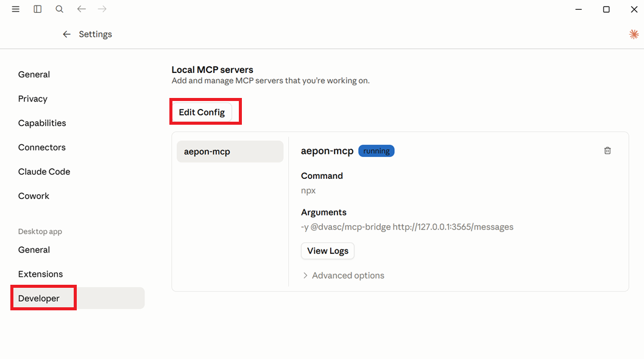Minimize the application window
This screenshot has height=359, width=644.
coord(579,9)
